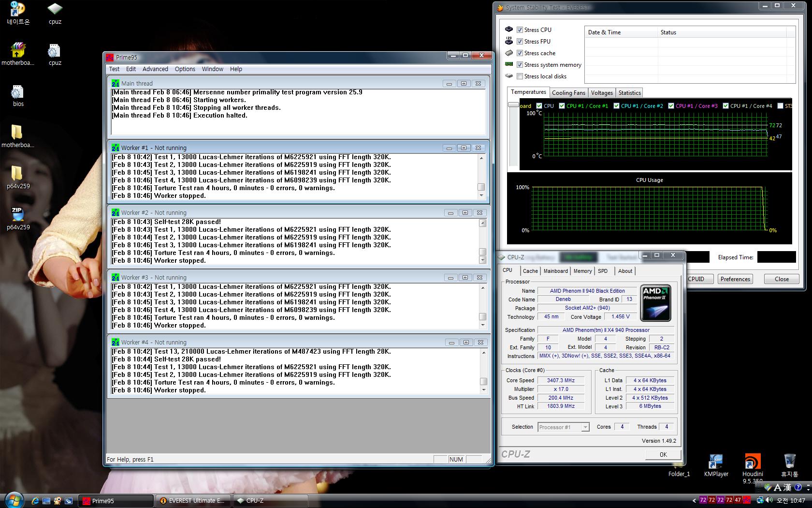Viewport: 812px width, 508px height.
Task: Click the EVEREST flame title icon
Action: (x=500, y=7)
